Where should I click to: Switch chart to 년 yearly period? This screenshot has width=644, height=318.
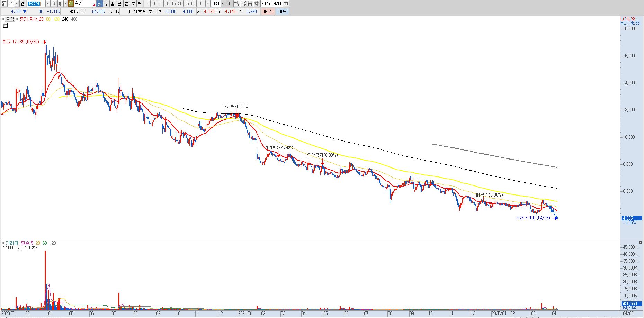119,3
